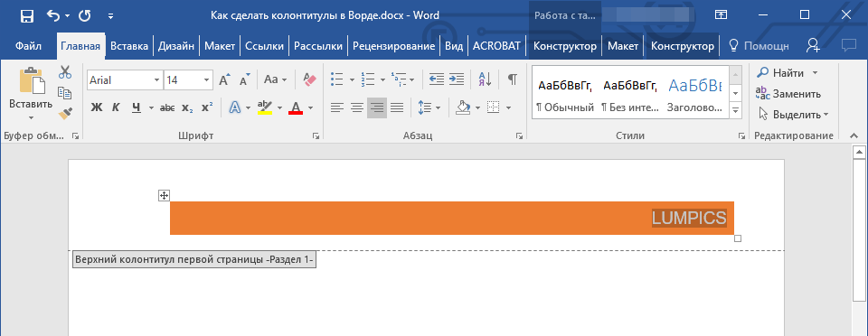Expand the line spacing dropdown arrow

[438, 107]
